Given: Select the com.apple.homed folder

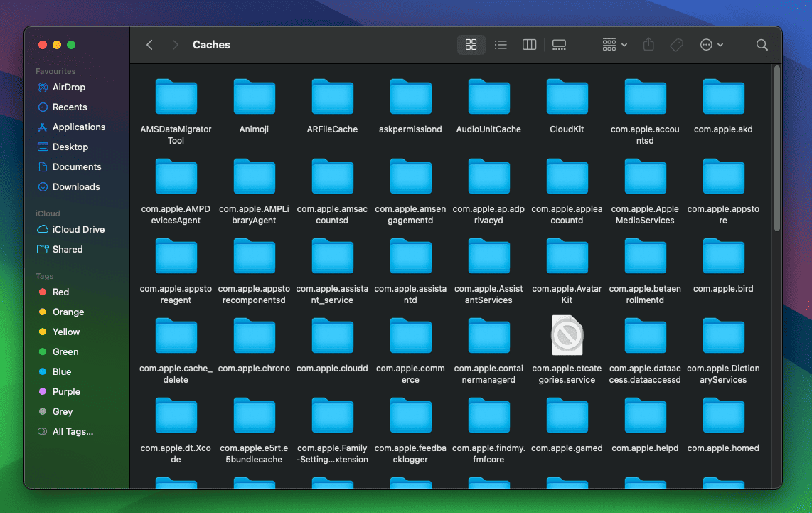Looking at the screenshot, I should click(723, 416).
